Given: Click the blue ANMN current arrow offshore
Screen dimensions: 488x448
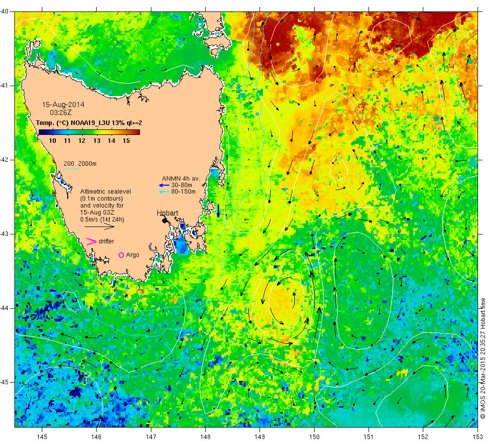Looking at the screenshot, I should 218,211.
